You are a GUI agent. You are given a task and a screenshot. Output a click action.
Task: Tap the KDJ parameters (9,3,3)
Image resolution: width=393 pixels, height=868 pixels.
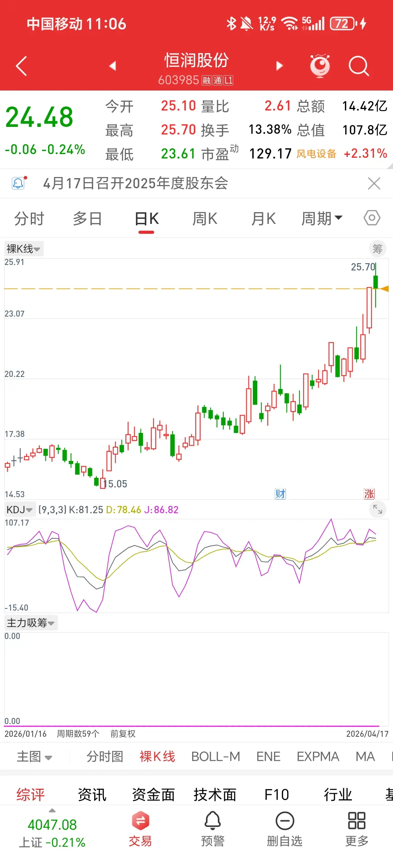tap(52, 510)
